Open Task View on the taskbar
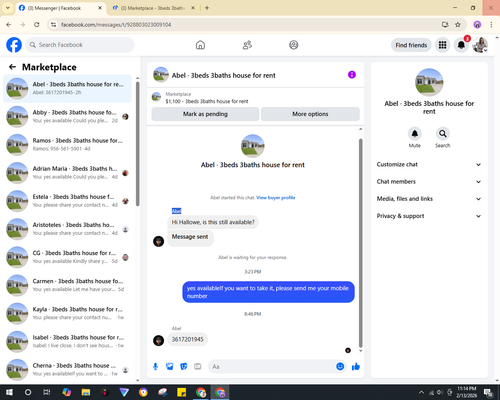Screen dimensions: 500x400 [x=47, y=392]
